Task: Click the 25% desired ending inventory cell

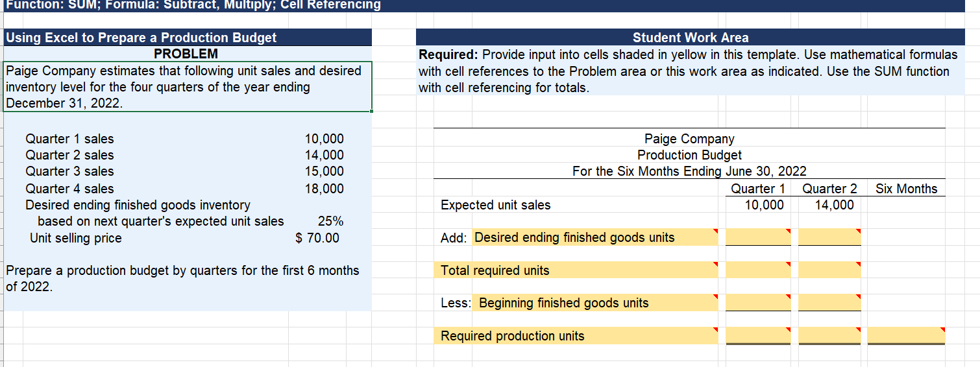Action: (x=331, y=221)
